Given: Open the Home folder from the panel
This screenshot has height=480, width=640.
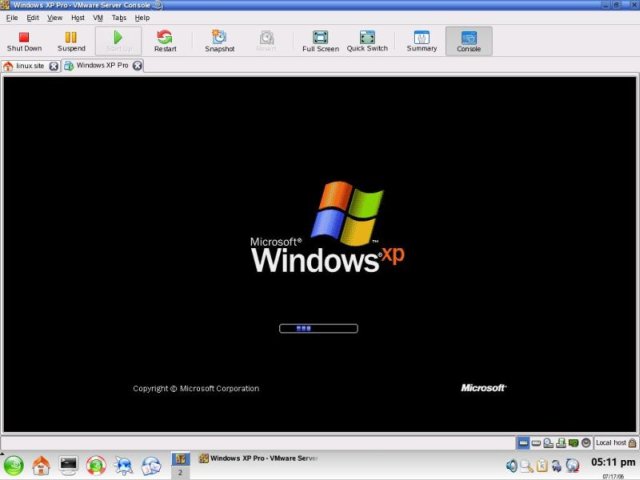Looking at the screenshot, I should [41, 466].
